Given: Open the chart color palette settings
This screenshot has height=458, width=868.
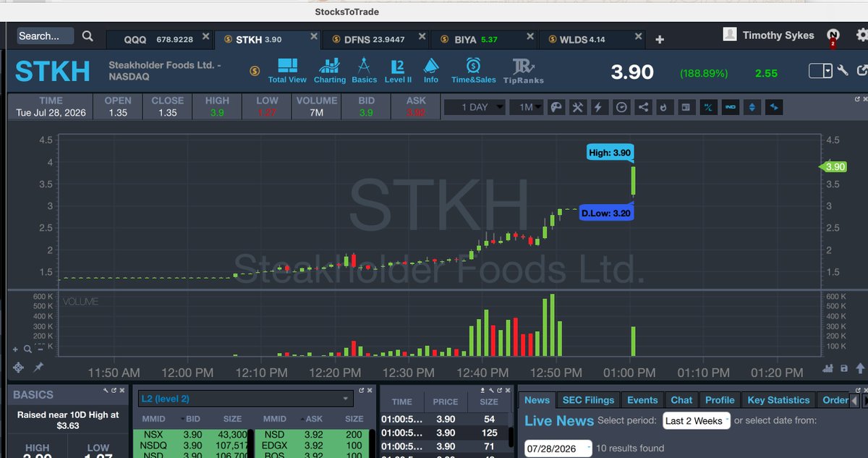Looking at the screenshot, I should [556, 107].
